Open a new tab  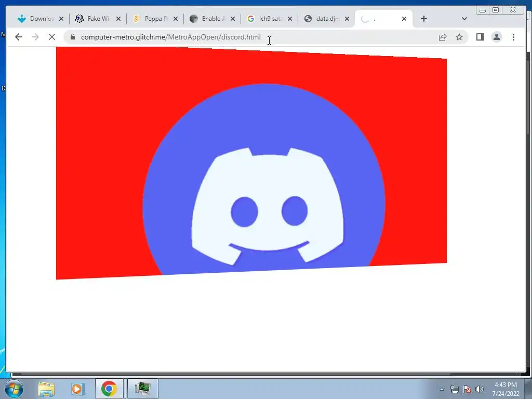coord(424,19)
